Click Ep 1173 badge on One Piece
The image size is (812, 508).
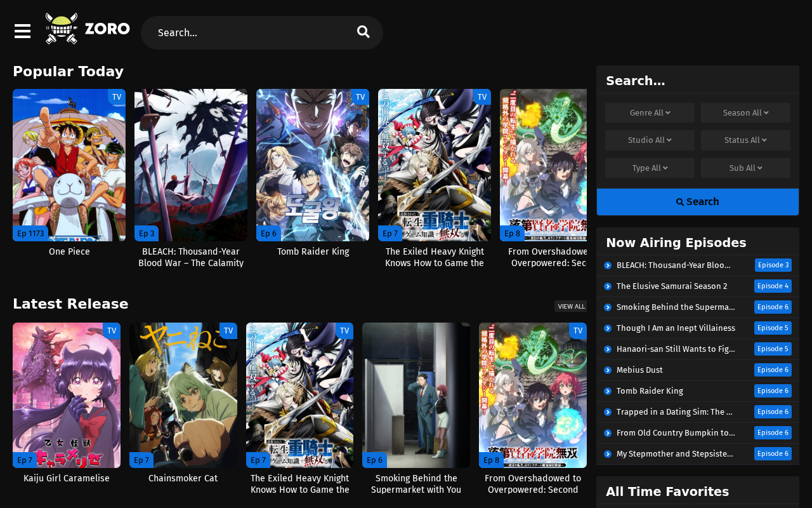pos(30,234)
